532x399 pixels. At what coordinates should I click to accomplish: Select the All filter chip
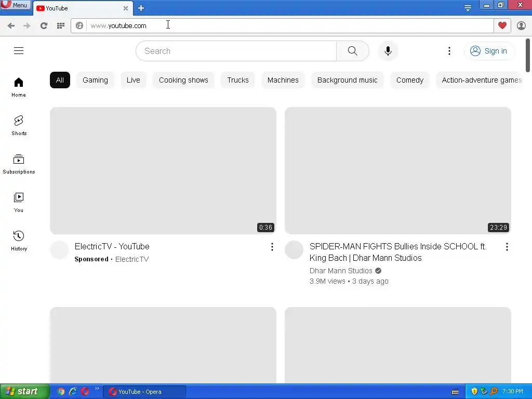(x=60, y=80)
